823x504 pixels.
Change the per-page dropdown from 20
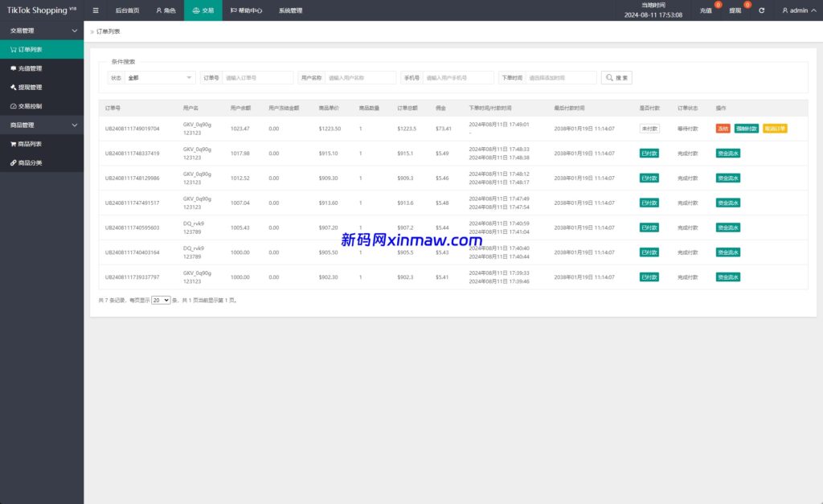coord(162,299)
